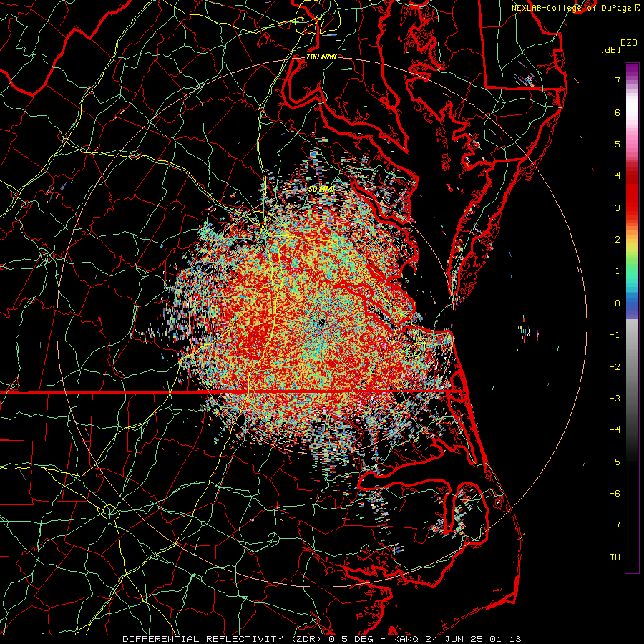Click the 100 NMI range ring label
The height and width of the screenshot is (644, 644).
pyautogui.click(x=321, y=57)
